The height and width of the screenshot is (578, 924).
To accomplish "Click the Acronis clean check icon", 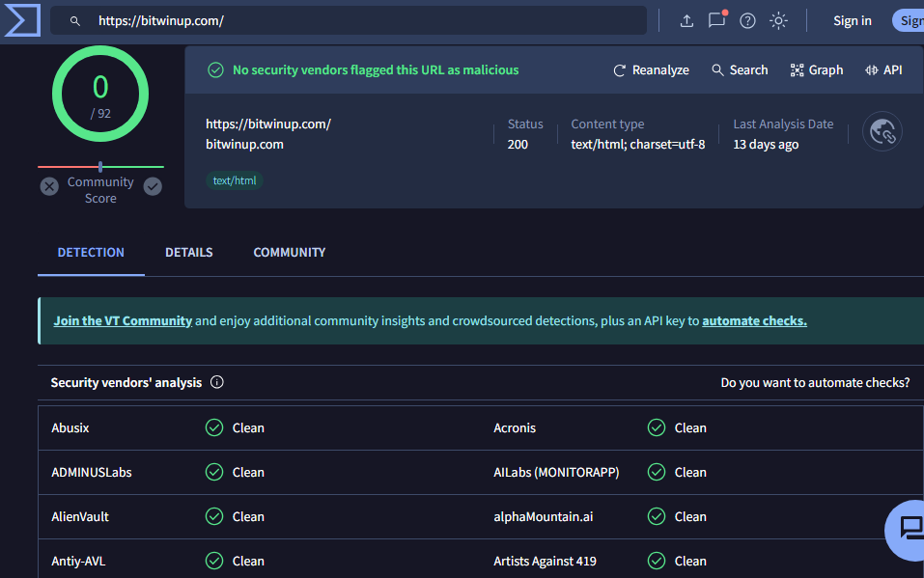I will pyautogui.click(x=657, y=427).
